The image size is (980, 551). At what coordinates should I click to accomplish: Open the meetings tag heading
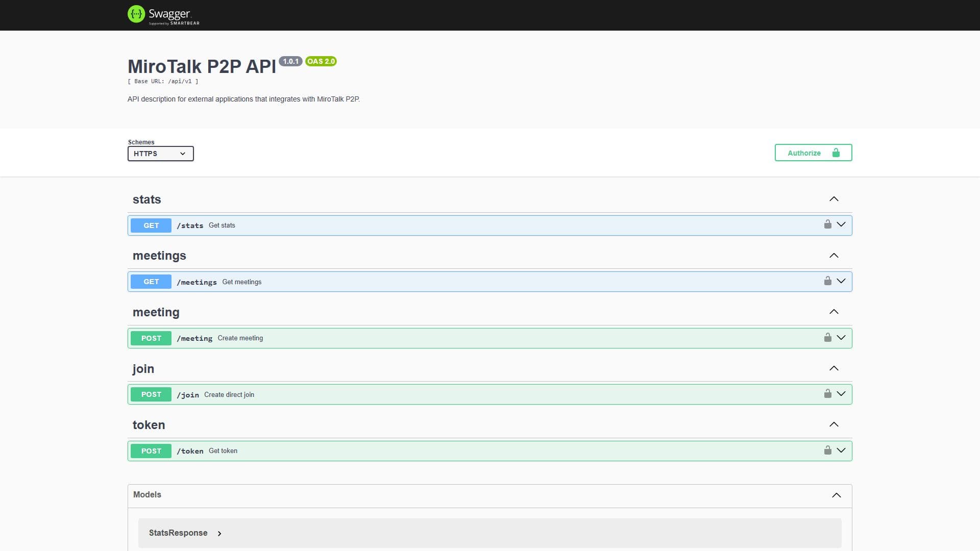(x=159, y=256)
